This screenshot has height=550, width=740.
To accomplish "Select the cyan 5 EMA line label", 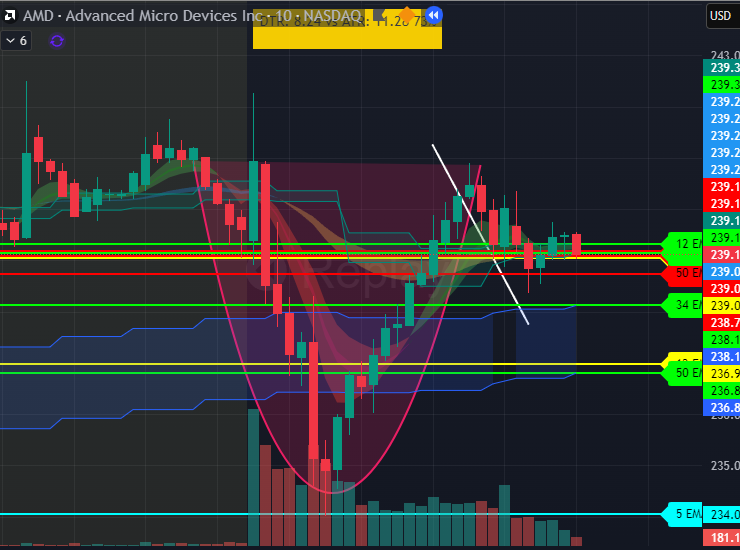I will [682, 514].
